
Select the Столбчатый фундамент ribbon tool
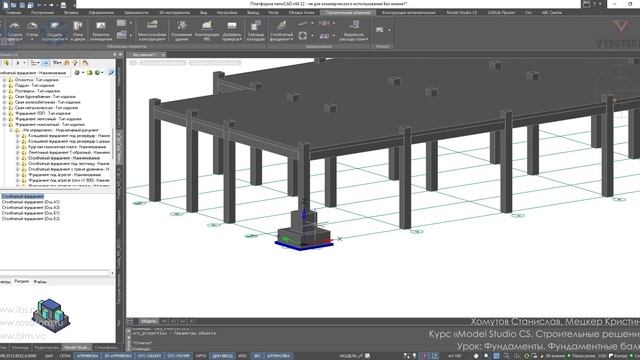281,30
